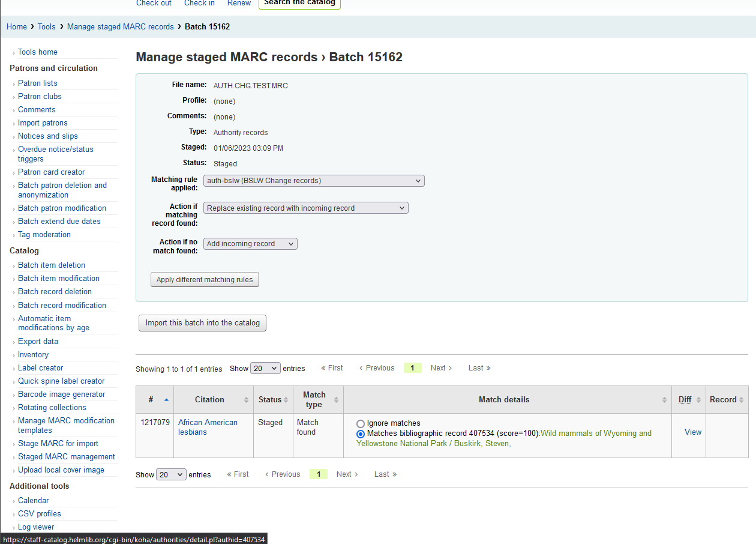Open Action if no match found dropdown
The height and width of the screenshot is (544, 756).
pos(250,244)
